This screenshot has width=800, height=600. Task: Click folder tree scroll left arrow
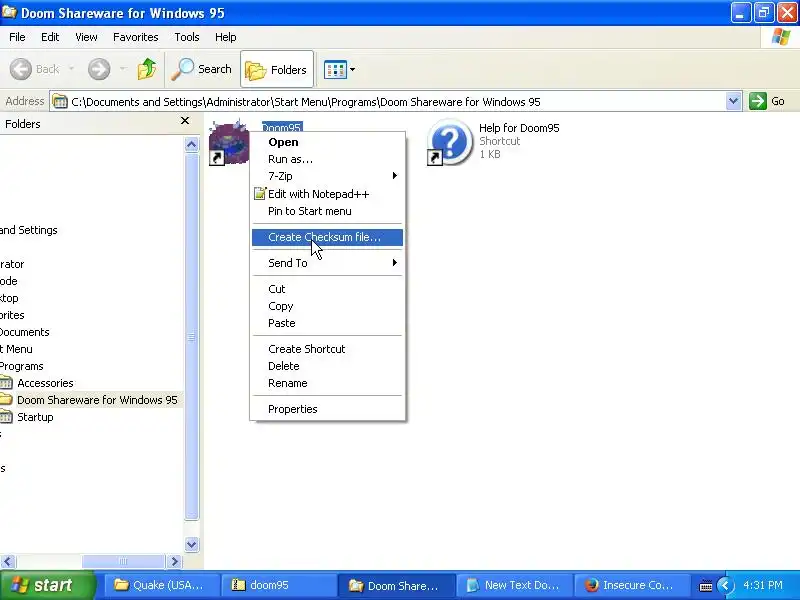coord(8,562)
